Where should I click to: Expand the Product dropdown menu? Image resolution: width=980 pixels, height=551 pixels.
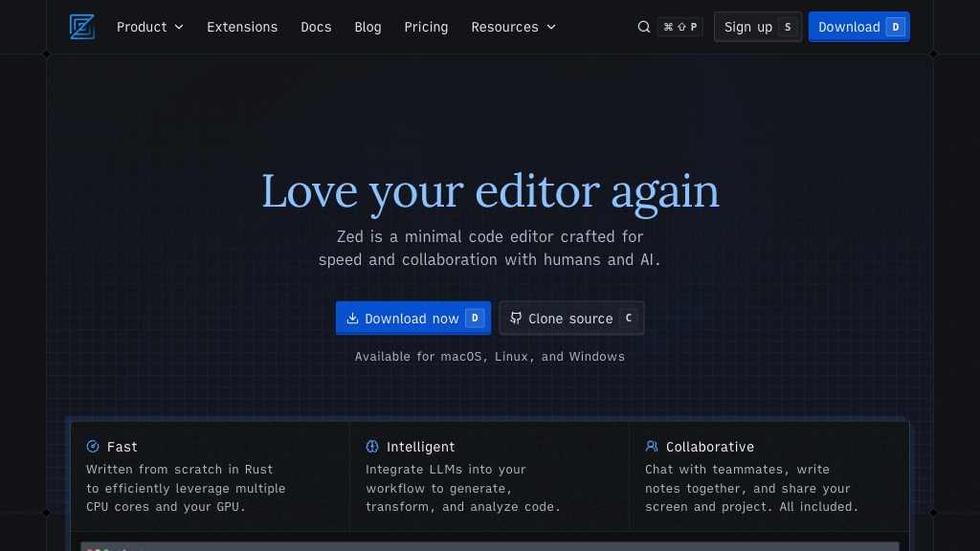[149, 27]
